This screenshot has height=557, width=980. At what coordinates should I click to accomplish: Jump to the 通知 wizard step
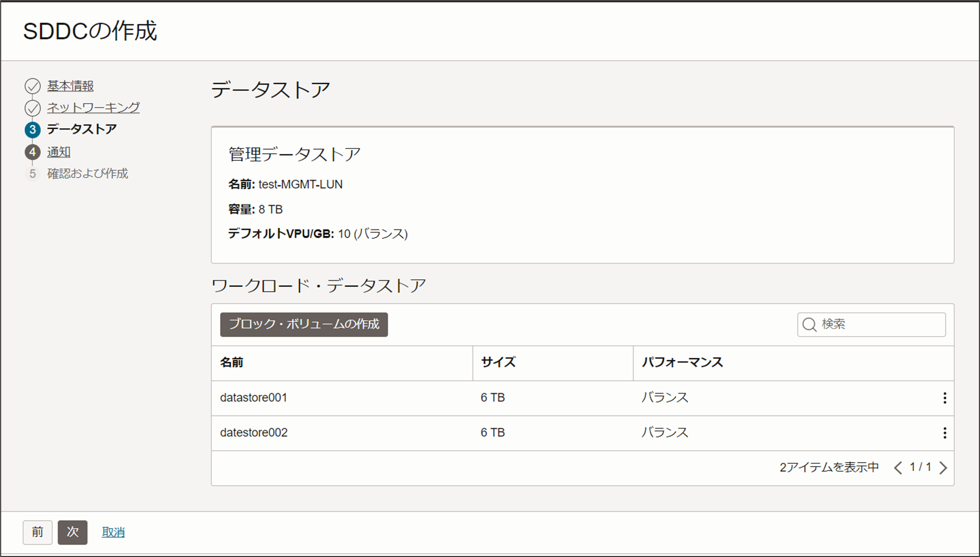(x=59, y=152)
